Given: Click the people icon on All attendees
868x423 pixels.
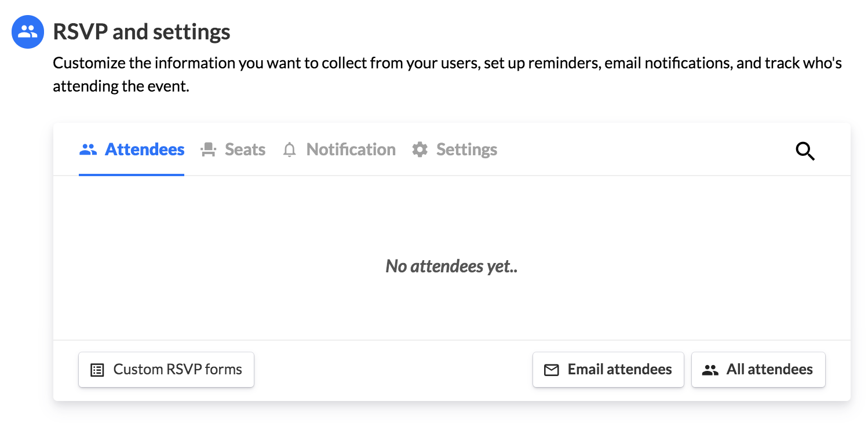Looking at the screenshot, I should coord(710,370).
